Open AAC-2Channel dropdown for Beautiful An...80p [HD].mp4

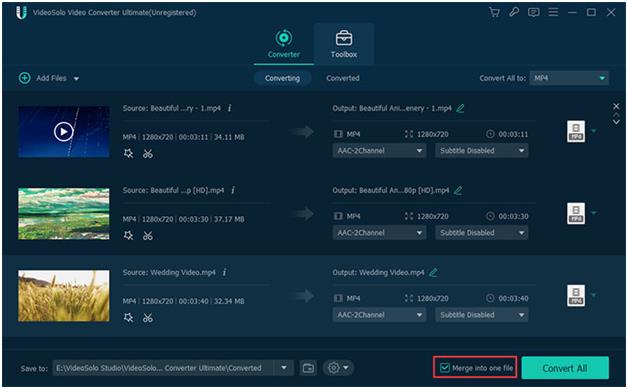[379, 233]
